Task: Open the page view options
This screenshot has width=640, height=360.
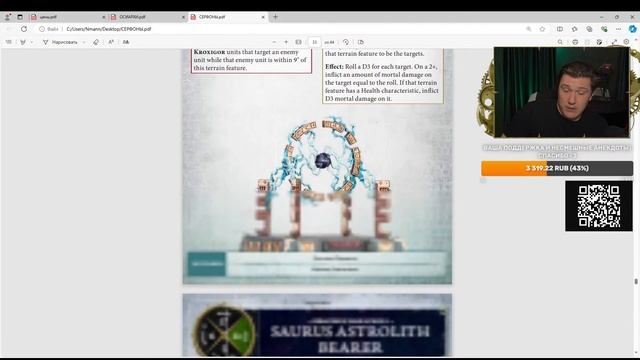Action: point(360,42)
